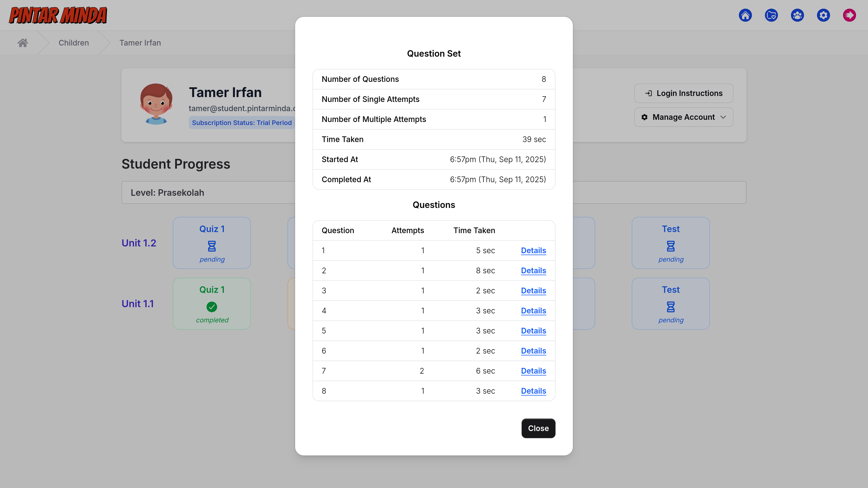Image resolution: width=868 pixels, height=488 pixels.
Task: Click the 8 sec time for question 2
Action: [x=485, y=271]
